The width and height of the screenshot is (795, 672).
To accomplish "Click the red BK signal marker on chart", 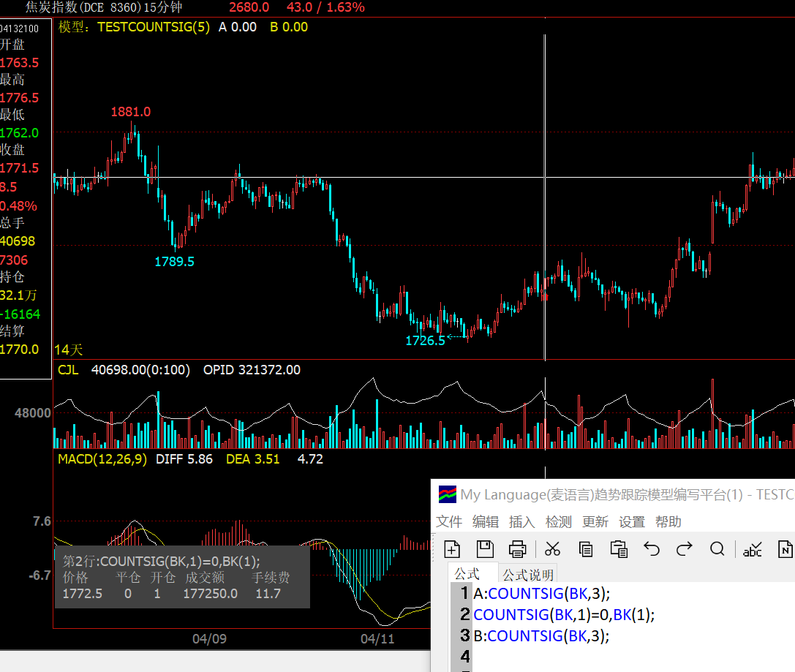I will (x=545, y=297).
